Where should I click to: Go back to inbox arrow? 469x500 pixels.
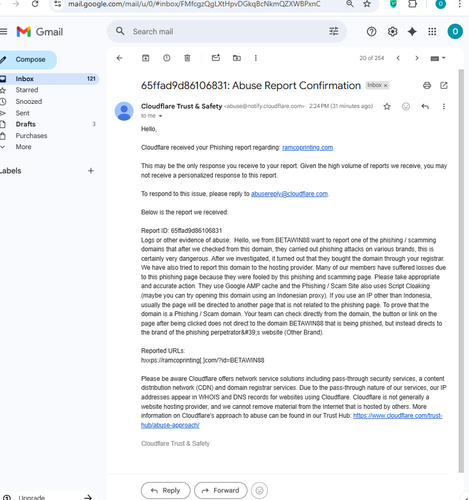pos(120,58)
